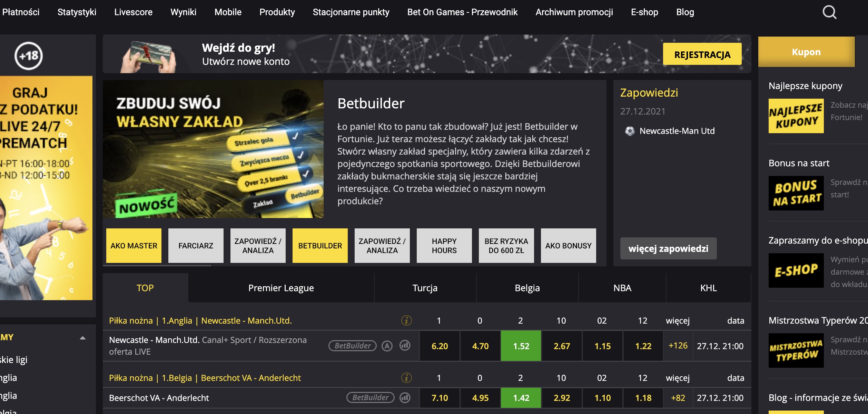Open statistics chart icon on Newcastle row

coord(405,345)
